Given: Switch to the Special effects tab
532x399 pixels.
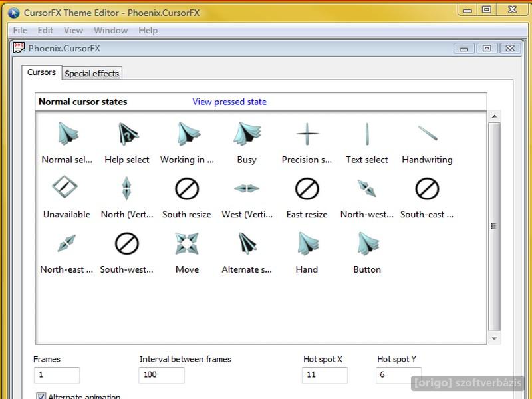Looking at the screenshot, I should pyautogui.click(x=92, y=73).
